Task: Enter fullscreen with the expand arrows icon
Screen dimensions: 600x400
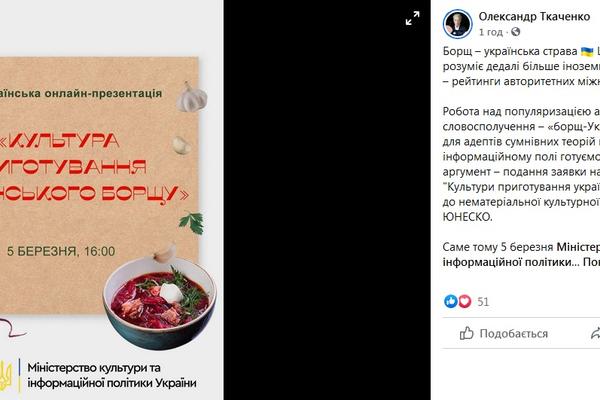Action: [x=412, y=18]
